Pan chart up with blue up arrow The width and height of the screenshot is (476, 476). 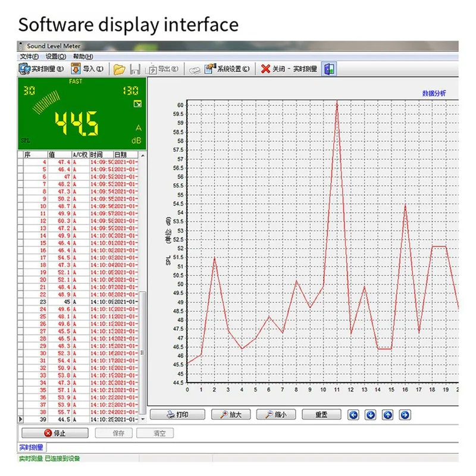[x=388, y=415]
